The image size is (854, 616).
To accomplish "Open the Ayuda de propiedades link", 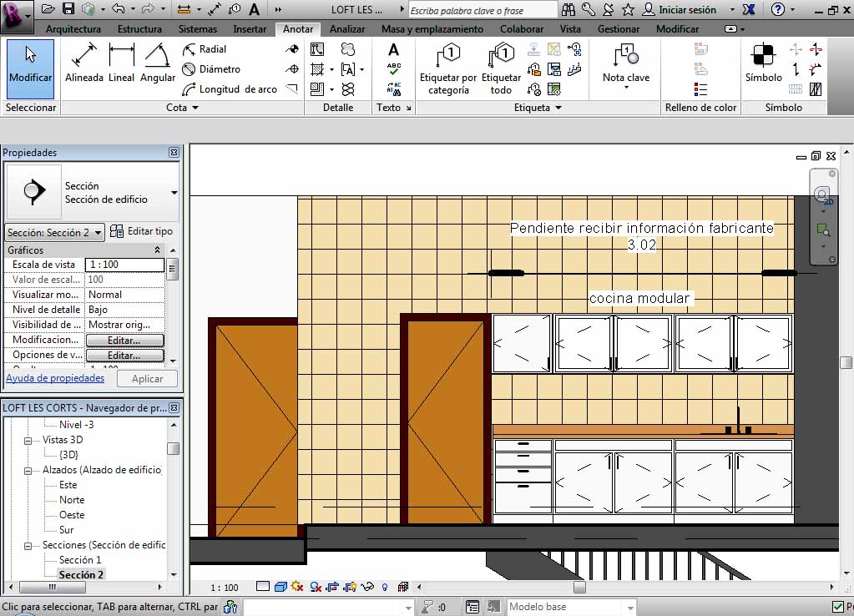I will tap(55, 378).
